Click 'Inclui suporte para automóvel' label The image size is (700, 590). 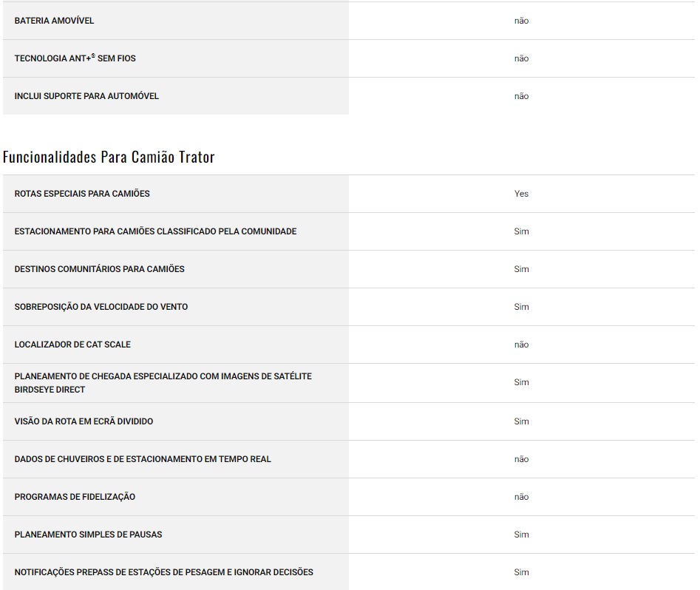[x=86, y=96]
